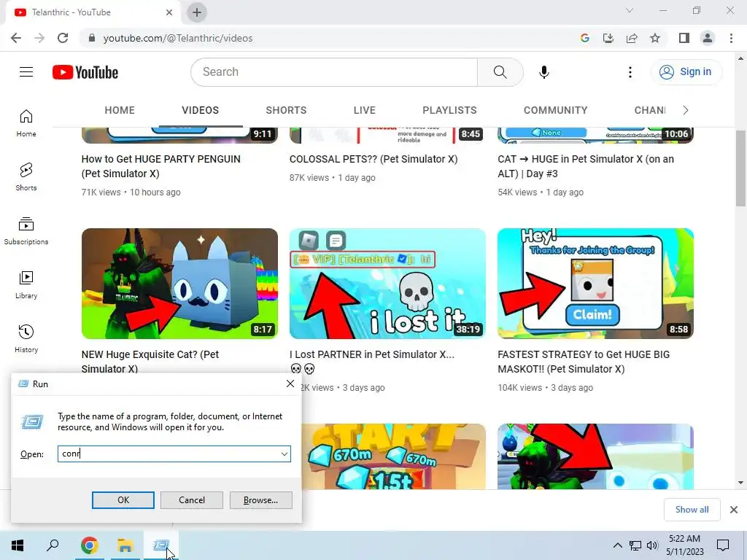Viewport: 747px width, 560px height.
Task: Click Browse... in the Run dialog
Action: click(260, 500)
